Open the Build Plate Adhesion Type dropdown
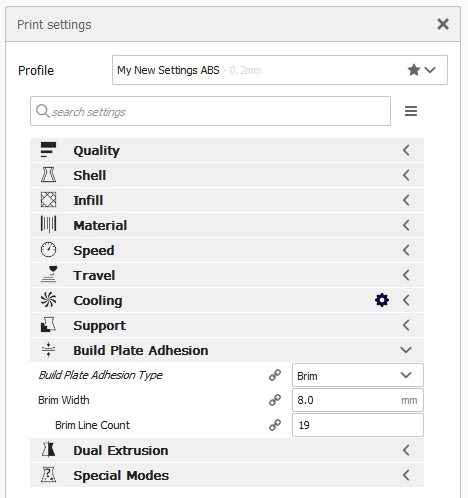The width and height of the screenshot is (468, 498). [x=358, y=375]
